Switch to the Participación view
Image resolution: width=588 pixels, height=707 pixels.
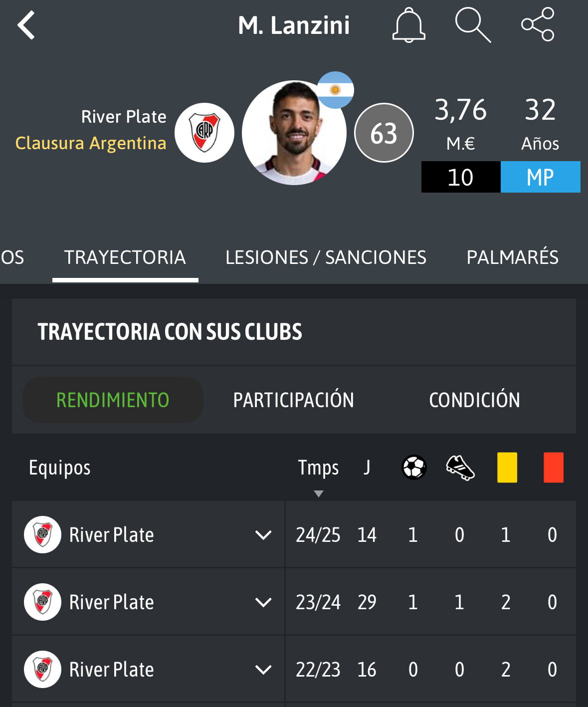click(293, 400)
